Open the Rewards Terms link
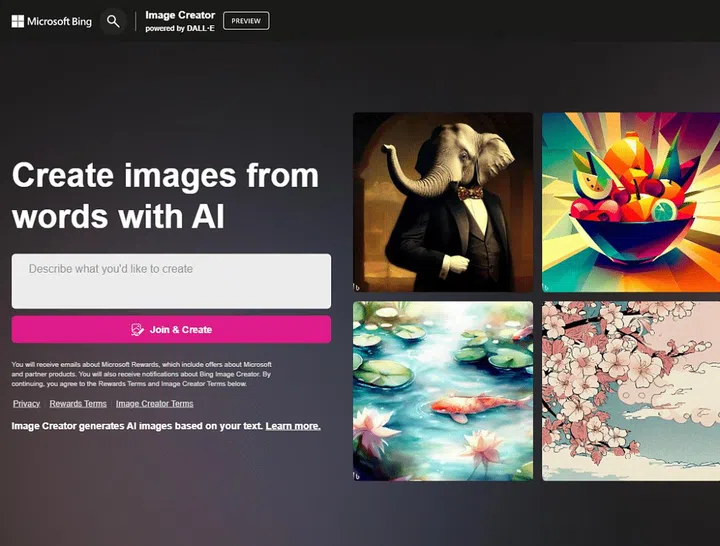The height and width of the screenshot is (546, 720). pyautogui.click(x=78, y=404)
